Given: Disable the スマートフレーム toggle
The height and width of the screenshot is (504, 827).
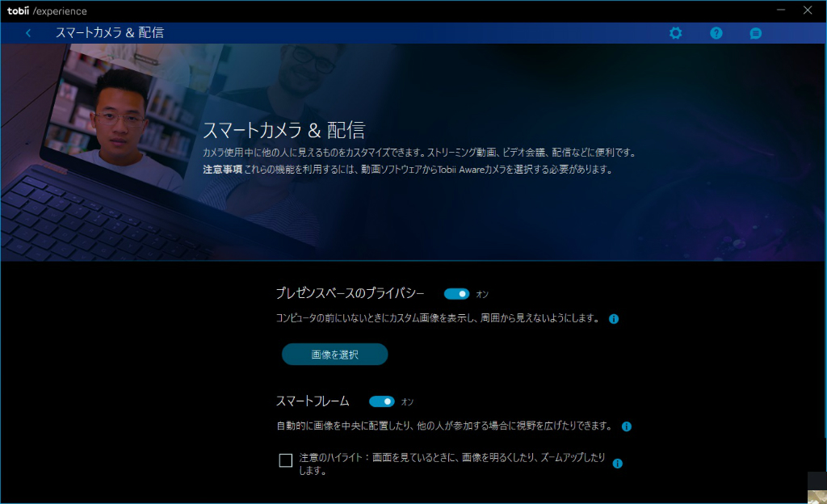Looking at the screenshot, I should pyautogui.click(x=381, y=401).
